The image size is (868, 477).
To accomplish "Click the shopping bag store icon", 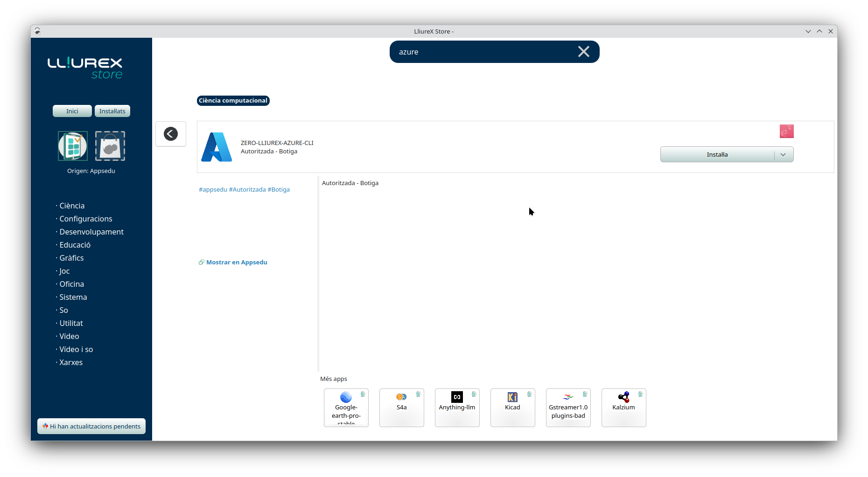I will [110, 146].
